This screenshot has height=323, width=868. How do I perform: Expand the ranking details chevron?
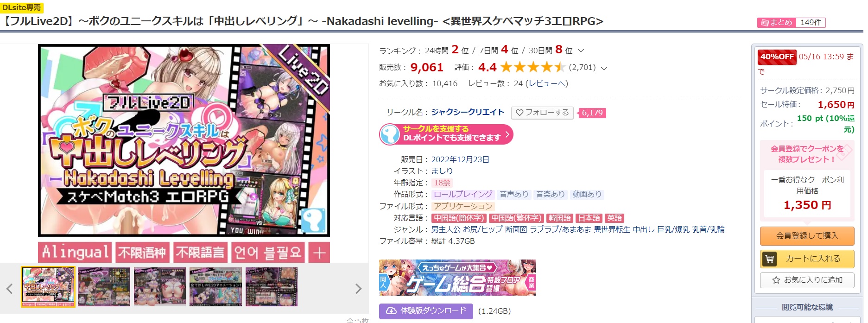581,51
